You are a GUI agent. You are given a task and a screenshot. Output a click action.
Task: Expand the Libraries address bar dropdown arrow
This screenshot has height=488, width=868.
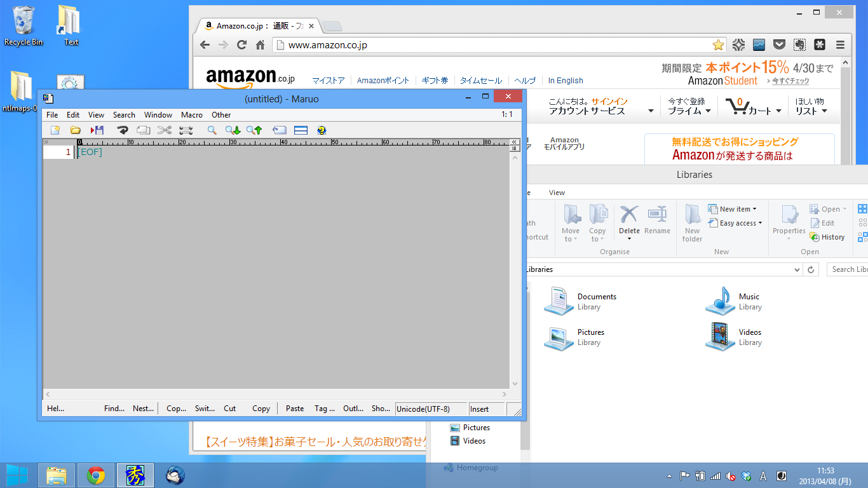pos(797,269)
